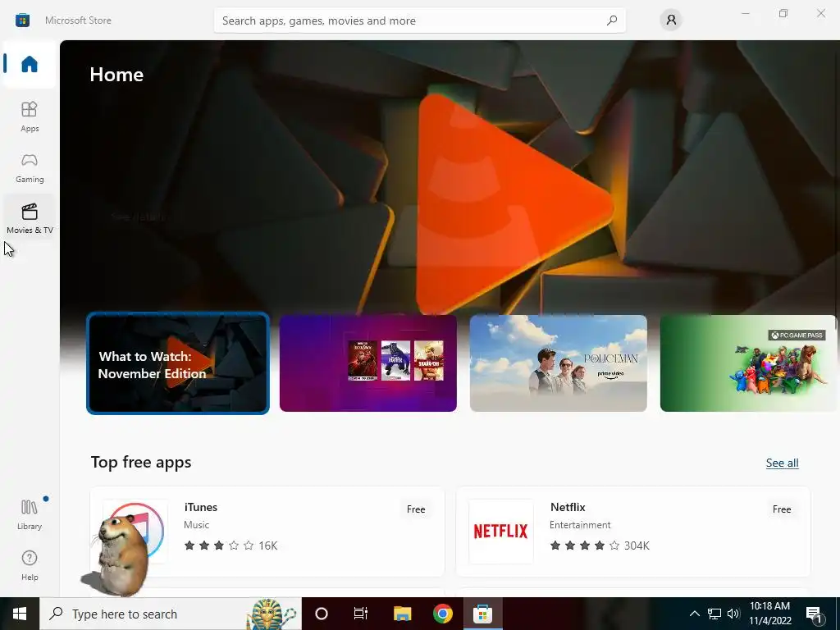Open The Policeman Prime Video card
Image resolution: width=840 pixels, height=630 pixels.
coord(558,363)
